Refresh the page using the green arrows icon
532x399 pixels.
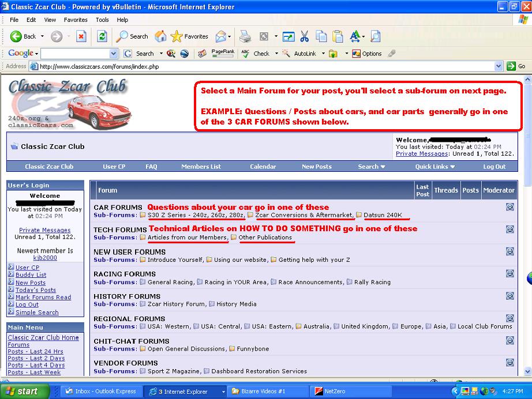(102, 36)
